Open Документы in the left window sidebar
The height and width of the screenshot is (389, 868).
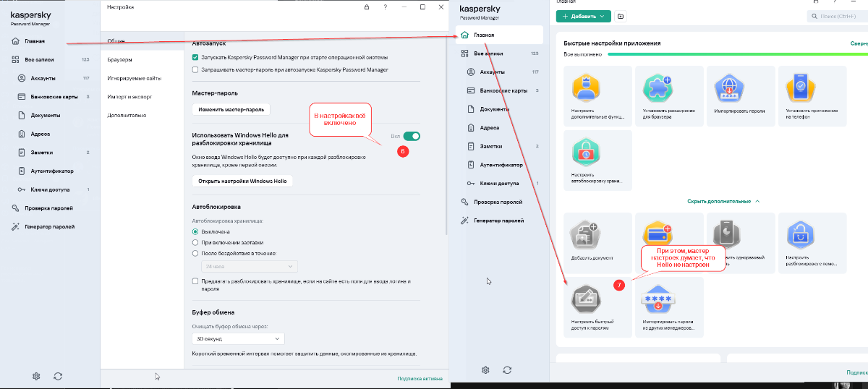(x=45, y=115)
